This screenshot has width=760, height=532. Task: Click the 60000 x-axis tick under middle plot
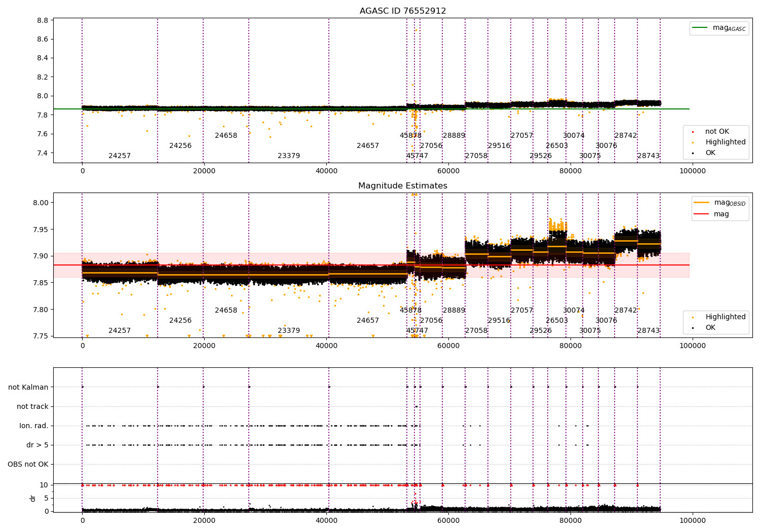pos(448,346)
